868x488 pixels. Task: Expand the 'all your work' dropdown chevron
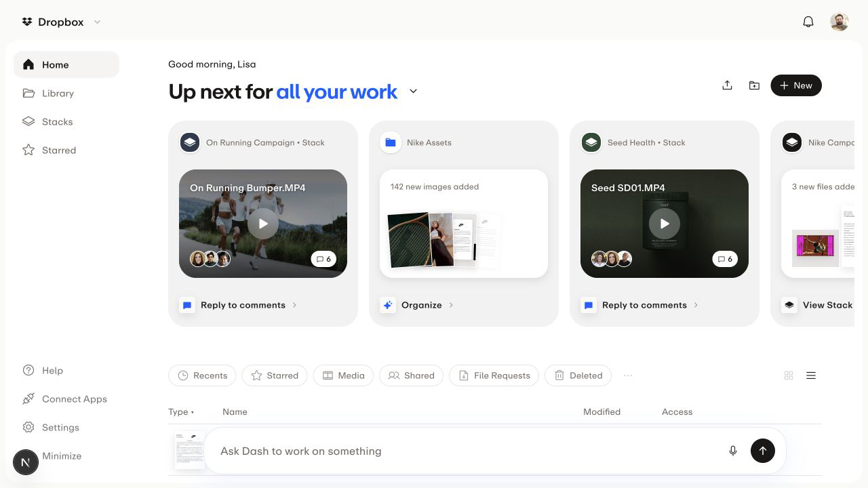(413, 91)
